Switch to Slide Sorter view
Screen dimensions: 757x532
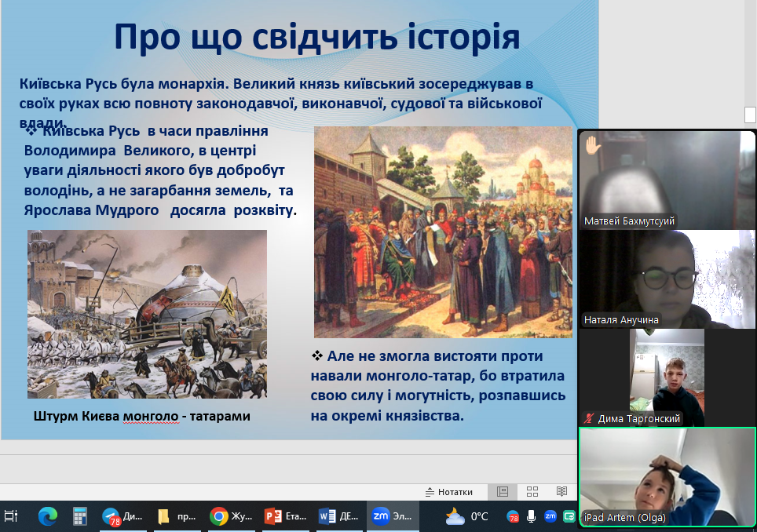tap(532, 491)
